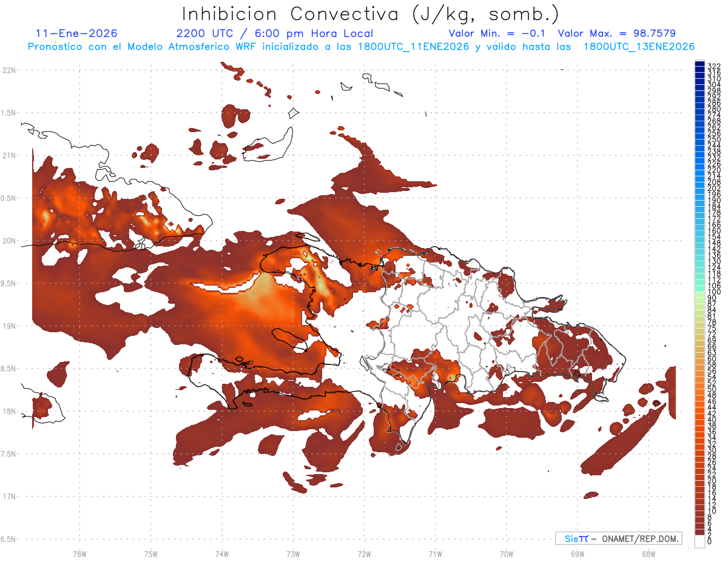Click the '70W' longitude label
This screenshot has width=728, height=562.
pyautogui.click(x=507, y=554)
